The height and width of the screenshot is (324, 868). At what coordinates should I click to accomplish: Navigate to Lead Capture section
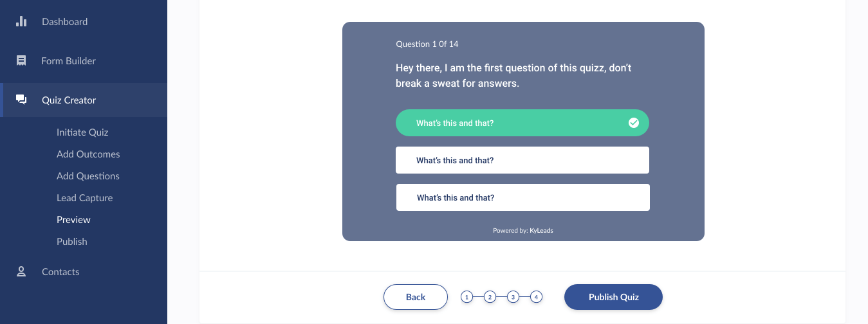[x=84, y=198]
